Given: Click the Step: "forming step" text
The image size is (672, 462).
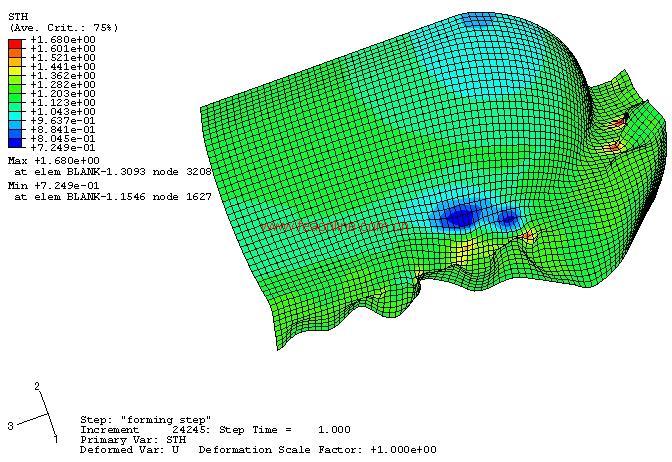Looking at the screenshot, I should click(145, 420).
